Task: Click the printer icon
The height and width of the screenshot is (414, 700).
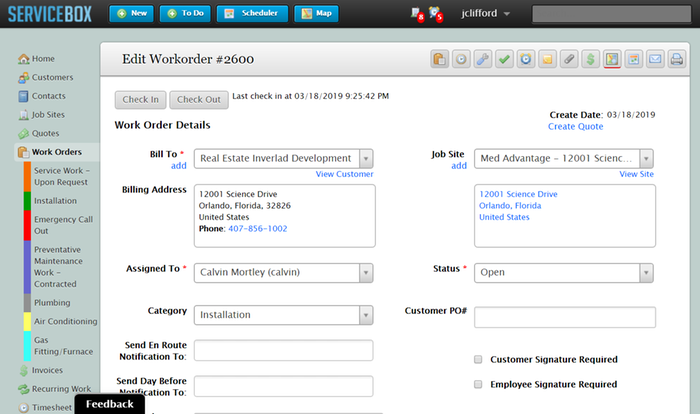Action: [x=677, y=59]
